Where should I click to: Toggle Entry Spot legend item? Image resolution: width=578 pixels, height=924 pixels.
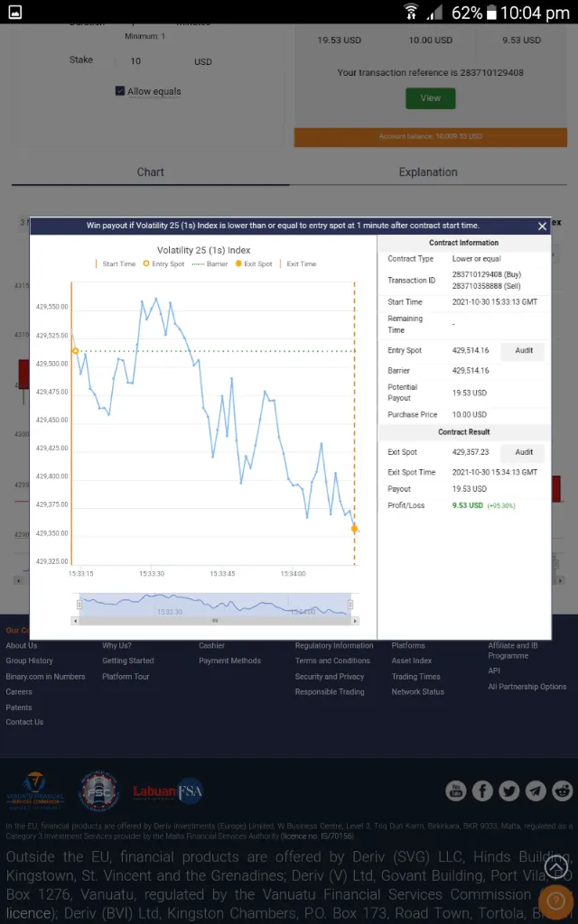point(164,264)
